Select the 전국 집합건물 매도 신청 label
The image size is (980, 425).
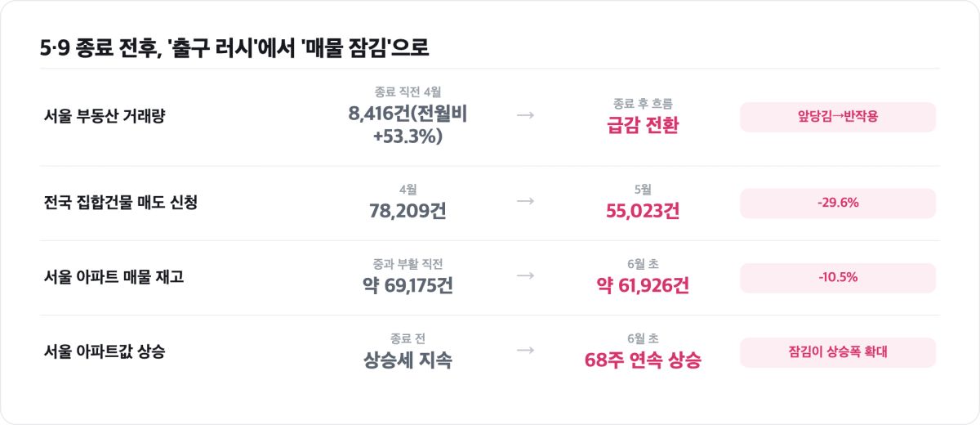121,203
